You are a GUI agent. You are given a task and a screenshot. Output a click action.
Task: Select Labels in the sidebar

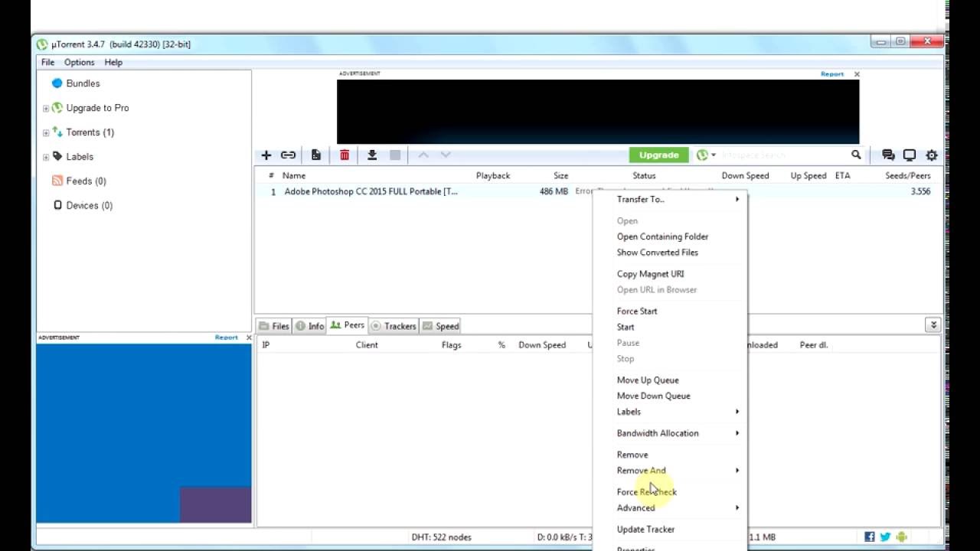pos(80,157)
